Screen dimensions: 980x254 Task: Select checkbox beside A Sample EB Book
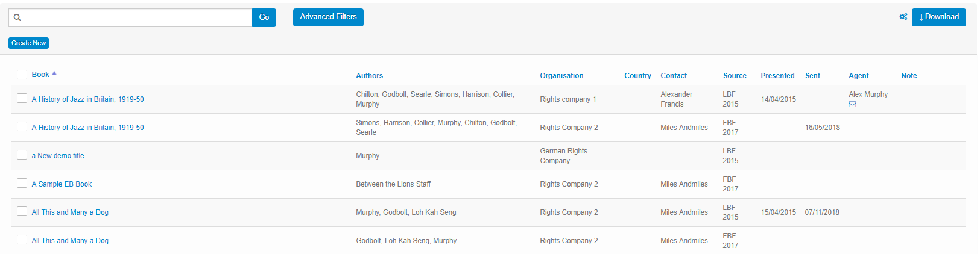click(x=22, y=183)
